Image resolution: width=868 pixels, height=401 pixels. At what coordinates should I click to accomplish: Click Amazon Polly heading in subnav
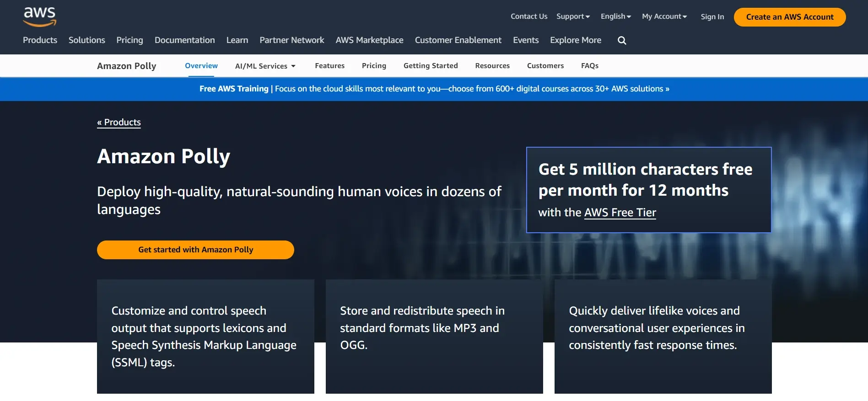pyautogui.click(x=127, y=66)
